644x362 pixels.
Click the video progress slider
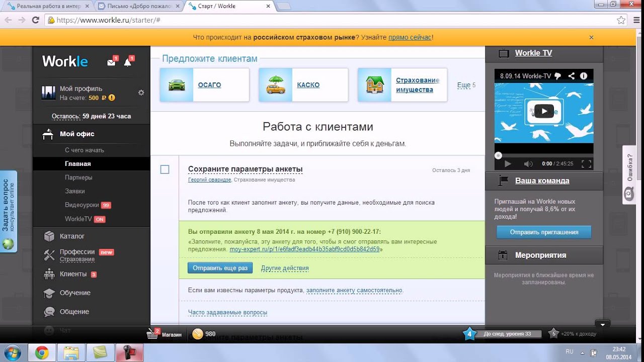(x=543, y=156)
